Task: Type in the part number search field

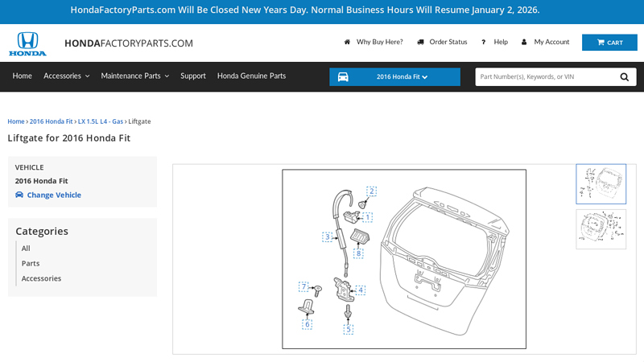Action: 544,77
